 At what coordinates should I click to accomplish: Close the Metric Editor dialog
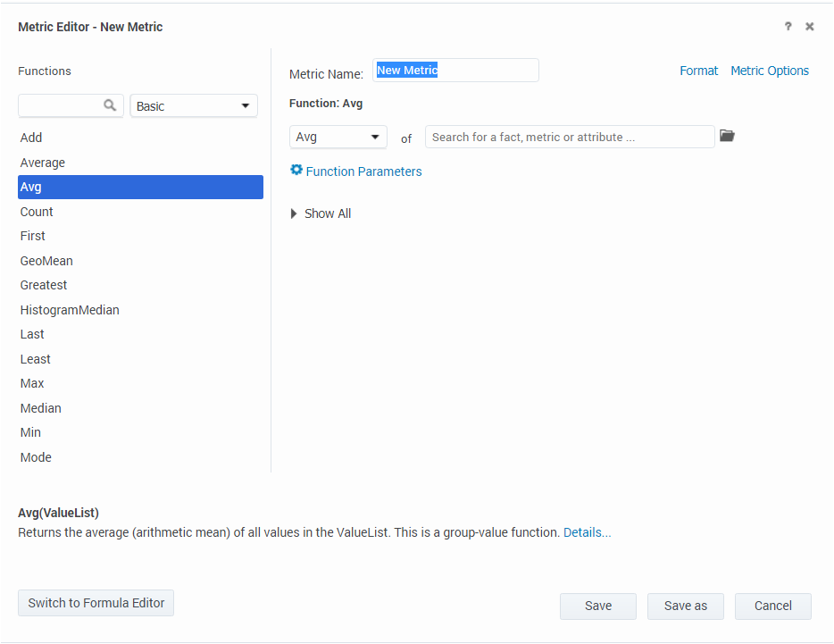pos(810,27)
